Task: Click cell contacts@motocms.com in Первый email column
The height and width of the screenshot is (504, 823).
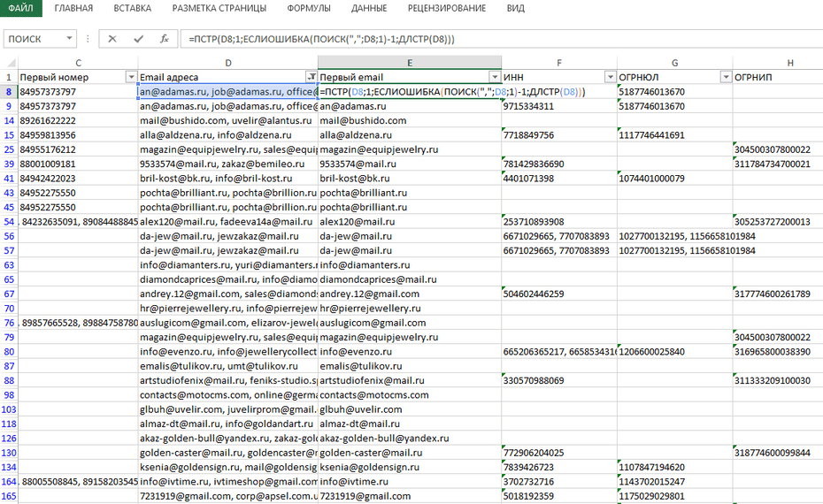Action: pyautogui.click(x=410, y=395)
